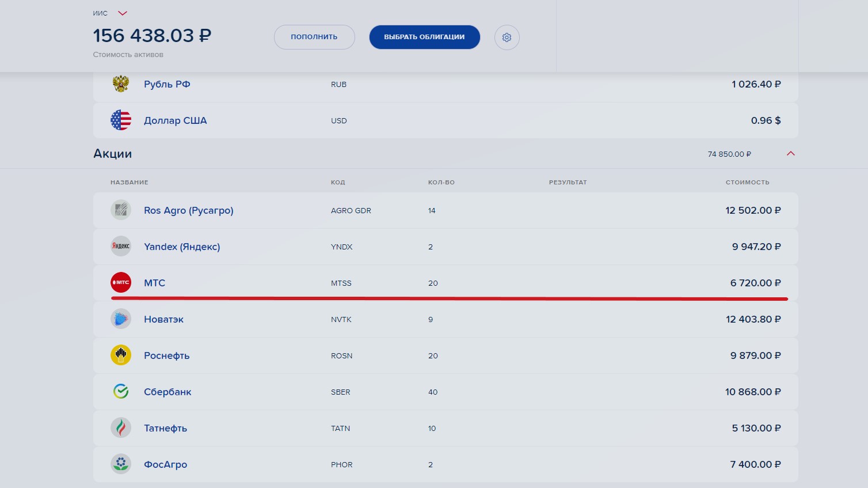
Task: Click the 6 720.00 ₽ МТС value
Action: point(756,283)
